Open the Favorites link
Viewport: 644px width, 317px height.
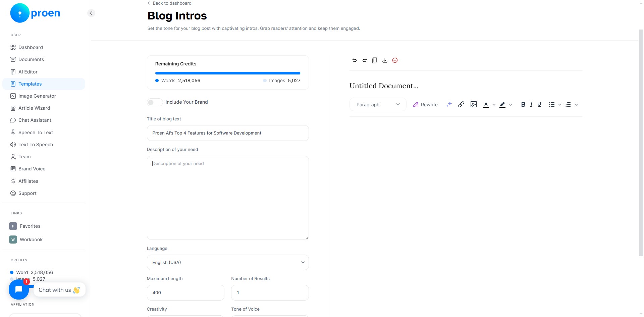25,226
